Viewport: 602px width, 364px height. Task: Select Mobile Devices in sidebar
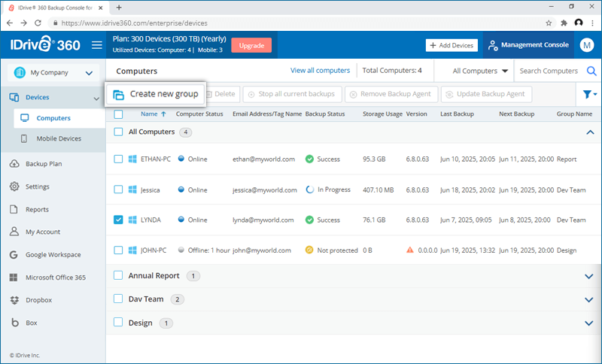(x=59, y=139)
